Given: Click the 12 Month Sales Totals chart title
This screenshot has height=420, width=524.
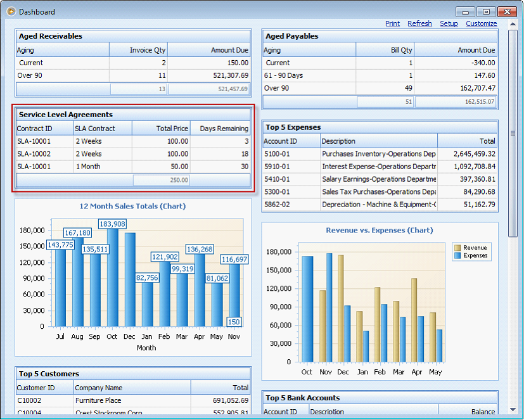Looking at the screenshot, I should point(132,206).
